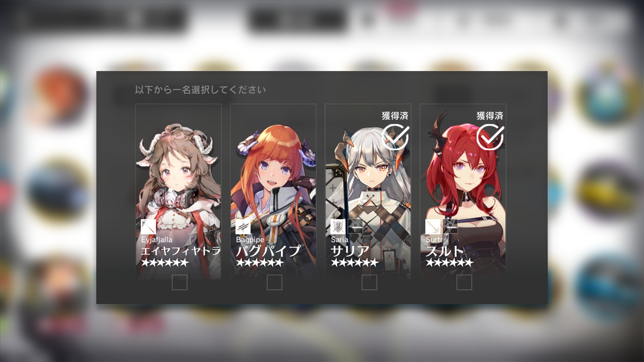Viewport: 644px width, 362px height.
Task: Select the Bagpipe operator portrait
Action: (x=273, y=191)
